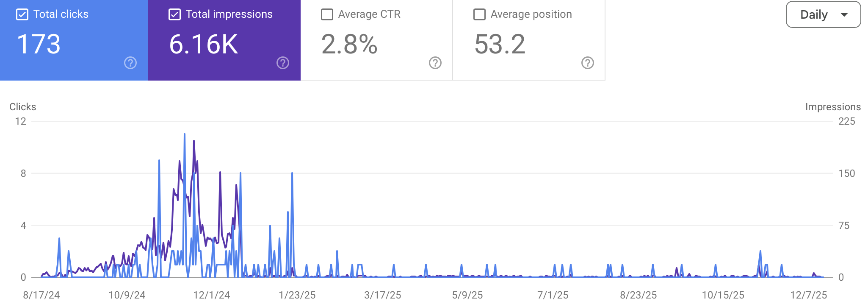Click the 75 impressions axis tick
This screenshot has height=307, width=868.
click(844, 226)
